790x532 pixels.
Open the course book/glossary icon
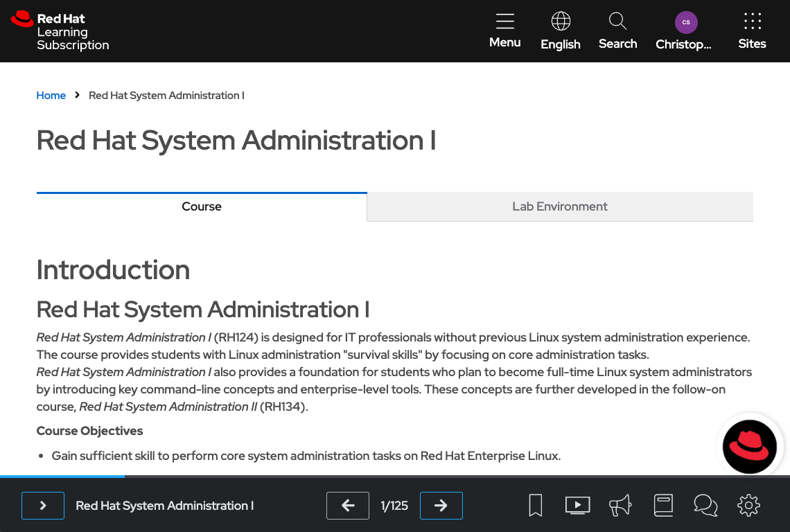coord(663,505)
